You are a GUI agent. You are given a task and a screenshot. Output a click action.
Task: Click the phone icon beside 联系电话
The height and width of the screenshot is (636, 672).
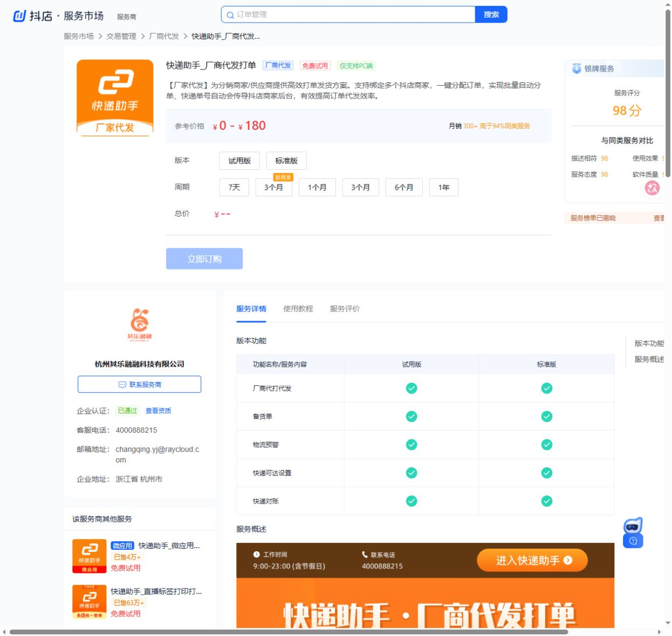point(365,555)
